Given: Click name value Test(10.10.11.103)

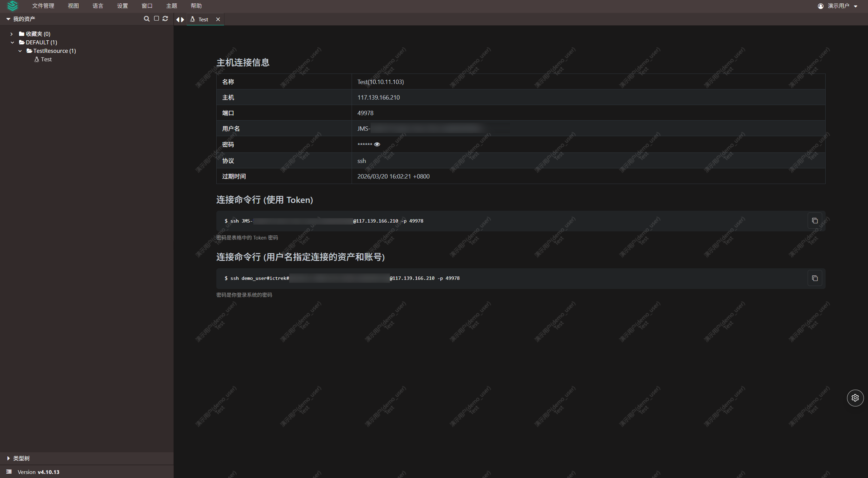Looking at the screenshot, I should (x=380, y=82).
